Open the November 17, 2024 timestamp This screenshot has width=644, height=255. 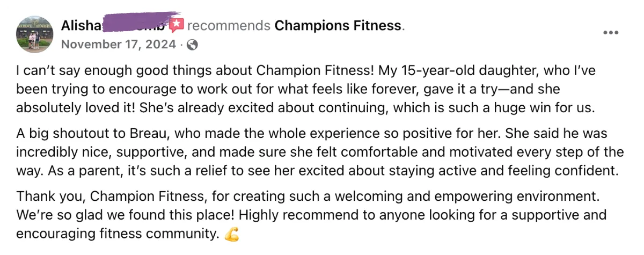pos(119,45)
